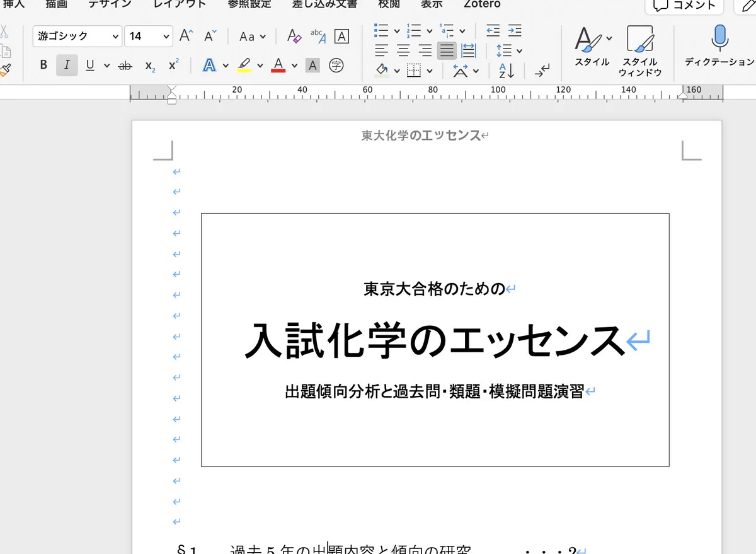This screenshot has width=756, height=554.
Task: Apply character border icon
Action: [341, 36]
